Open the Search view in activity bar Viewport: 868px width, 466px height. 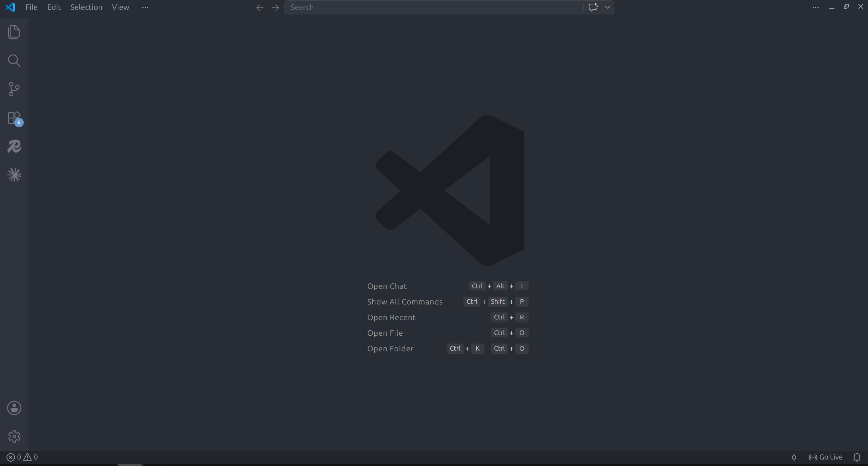click(x=14, y=61)
